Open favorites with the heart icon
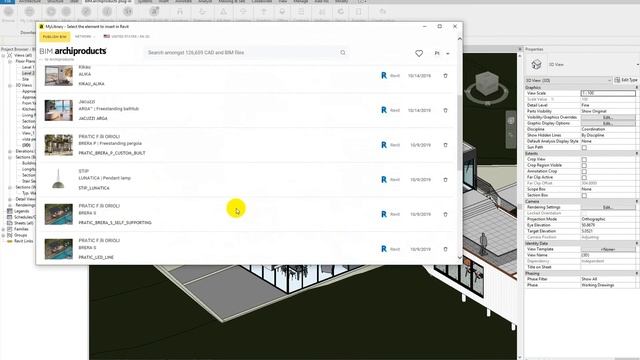This screenshot has width=640, height=360. [419, 53]
